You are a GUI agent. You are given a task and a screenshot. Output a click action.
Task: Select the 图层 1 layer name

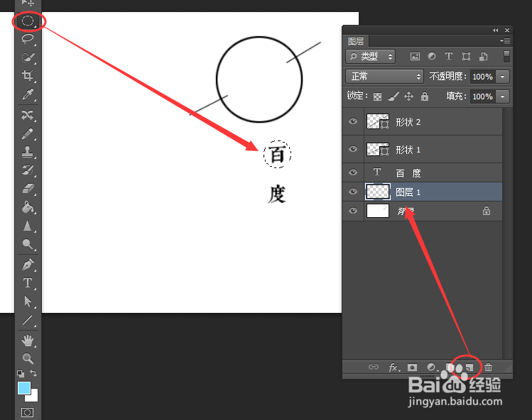click(408, 192)
